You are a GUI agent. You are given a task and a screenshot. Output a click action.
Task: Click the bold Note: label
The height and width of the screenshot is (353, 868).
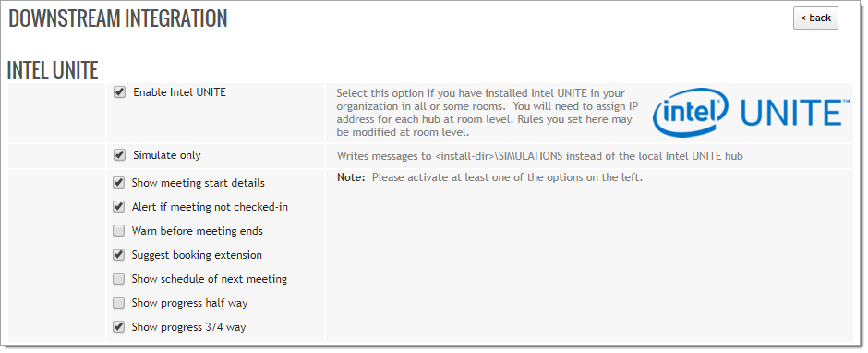351,177
